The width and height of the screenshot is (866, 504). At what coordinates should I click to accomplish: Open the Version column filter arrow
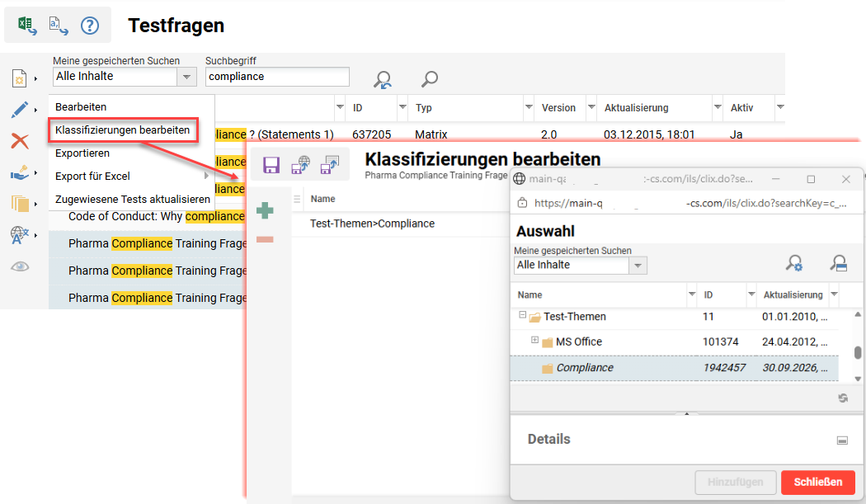pyautogui.click(x=591, y=106)
